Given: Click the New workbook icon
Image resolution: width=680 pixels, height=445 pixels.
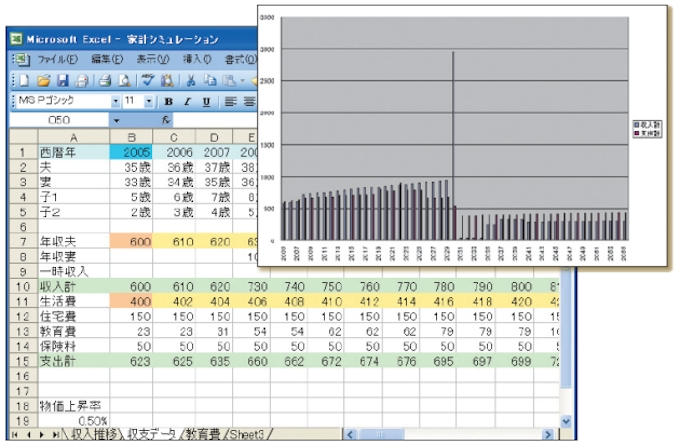Looking at the screenshot, I should click(x=23, y=80).
